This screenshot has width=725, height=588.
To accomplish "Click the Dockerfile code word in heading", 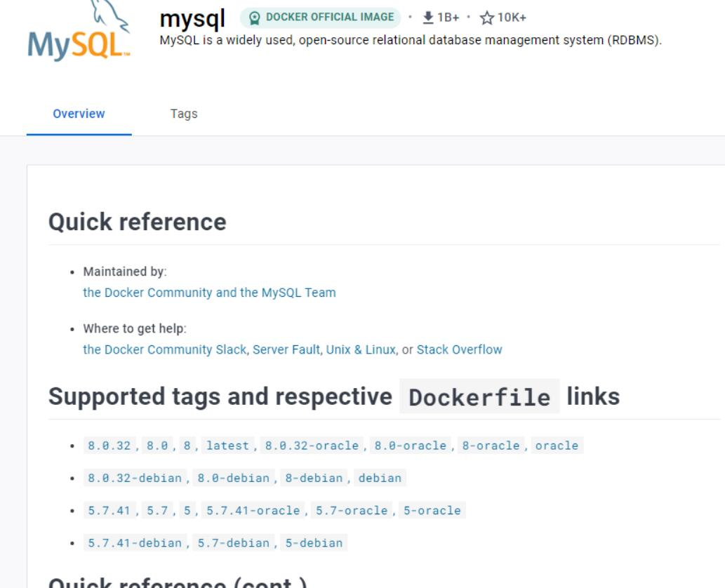I will coord(479,396).
